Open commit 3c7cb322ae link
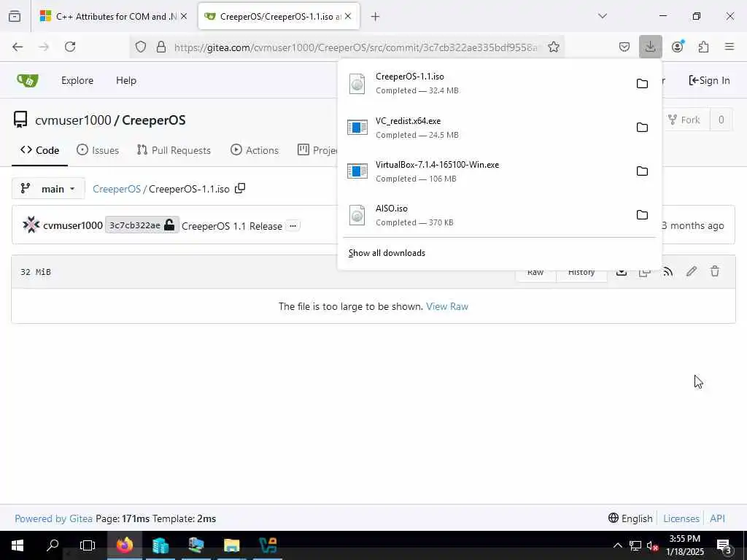The width and height of the screenshot is (747, 560). point(142,225)
